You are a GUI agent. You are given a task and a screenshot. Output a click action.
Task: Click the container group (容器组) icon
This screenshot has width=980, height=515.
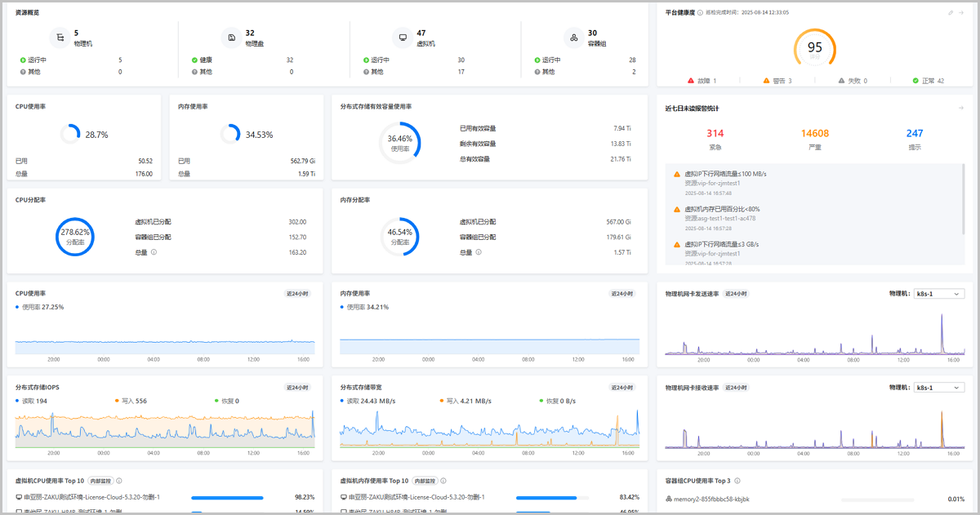pos(574,38)
